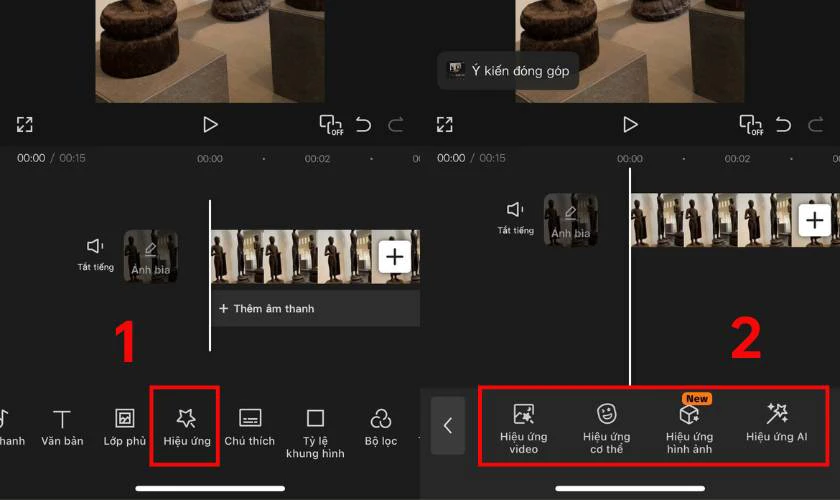
Task: Click the 00:02 ruler mark, left timeline
Action: coord(317,159)
